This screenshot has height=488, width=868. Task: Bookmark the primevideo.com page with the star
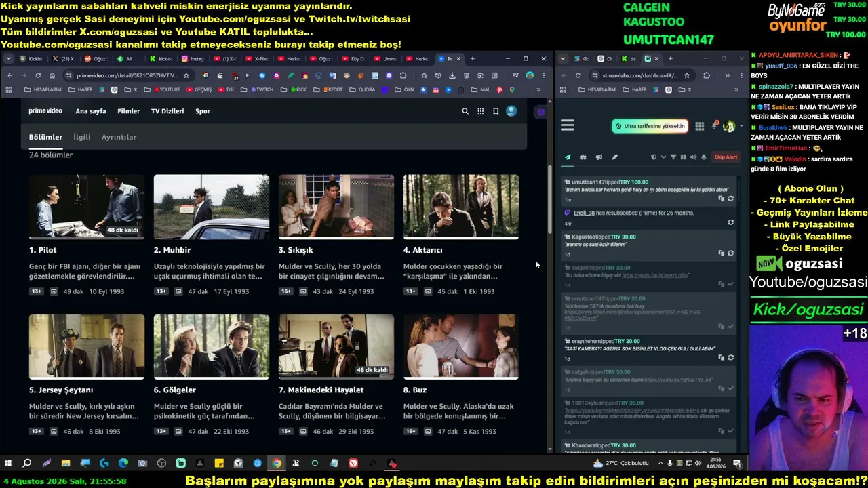(x=186, y=75)
